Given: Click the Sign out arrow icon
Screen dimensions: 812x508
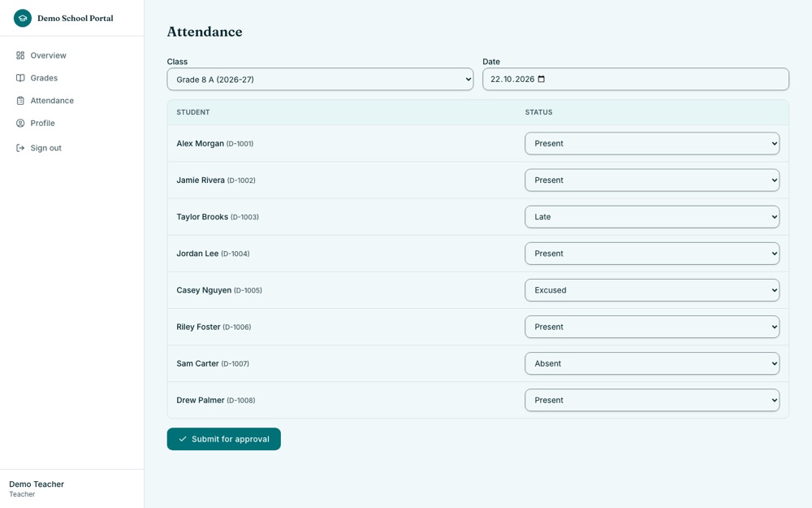Looking at the screenshot, I should pyautogui.click(x=20, y=148).
